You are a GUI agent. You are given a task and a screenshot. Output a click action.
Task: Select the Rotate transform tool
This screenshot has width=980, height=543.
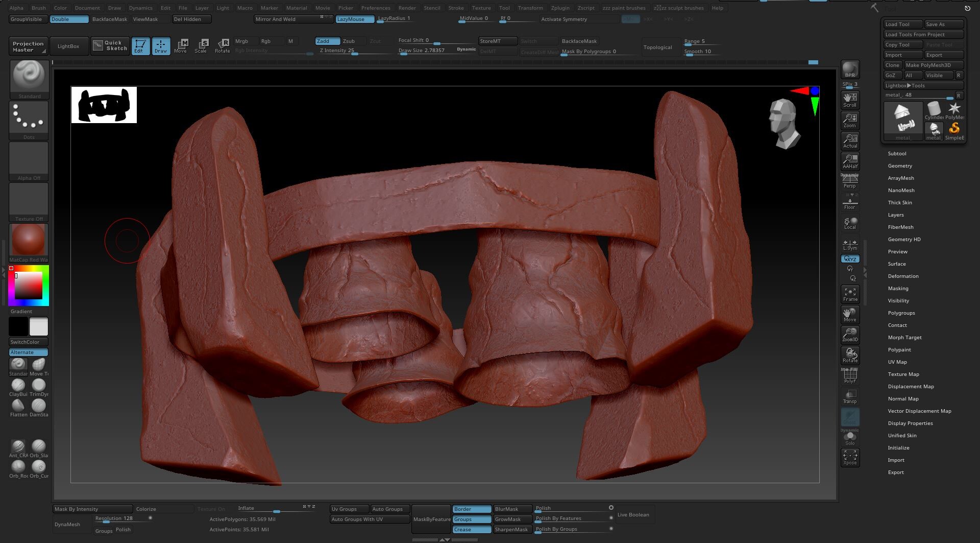(x=222, y=46)
